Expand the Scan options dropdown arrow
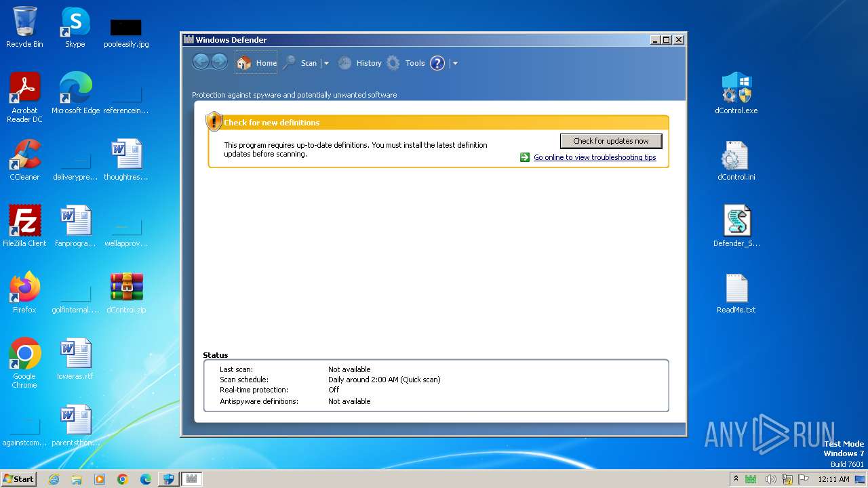868x488 pixels. pyautogui.click(x=326, y=63)
